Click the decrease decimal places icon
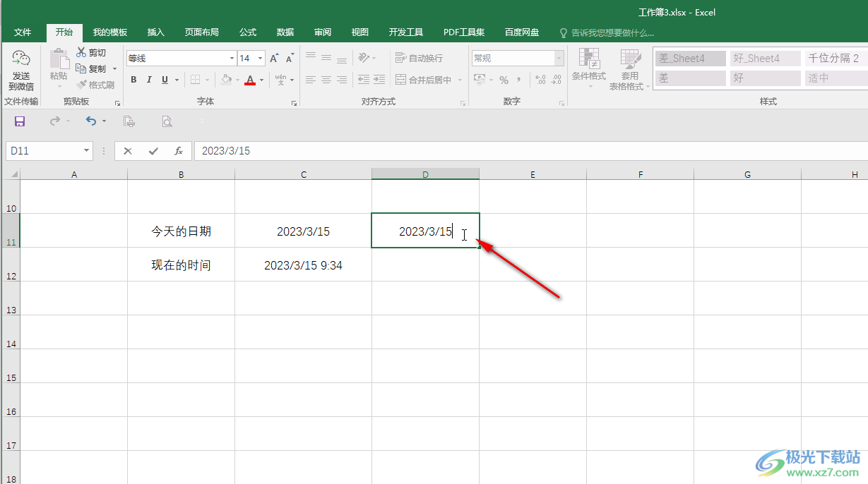The image size is (868, 484). [x=556, y=80]
